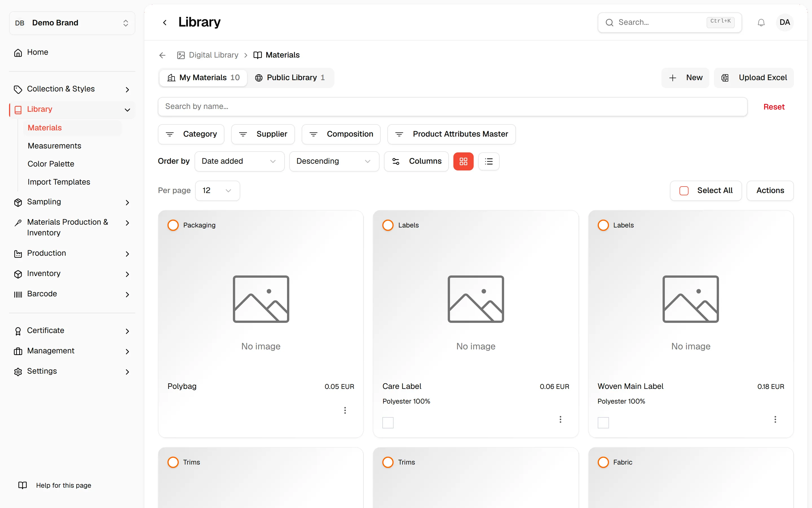Switch to grid view icon
This screenshot has width=812, height=508.
(x=464, y=161)
